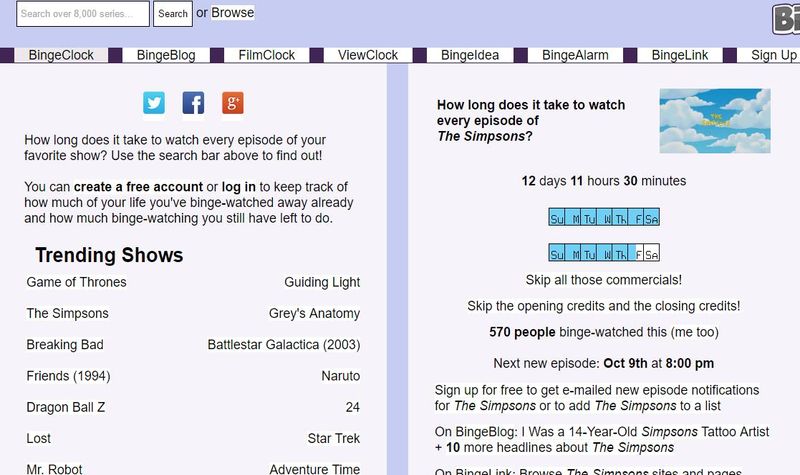The height and width of the screenshot is (475, 800).
Task: Click Skip the opening and closing credits
Action: pos(604,306)
